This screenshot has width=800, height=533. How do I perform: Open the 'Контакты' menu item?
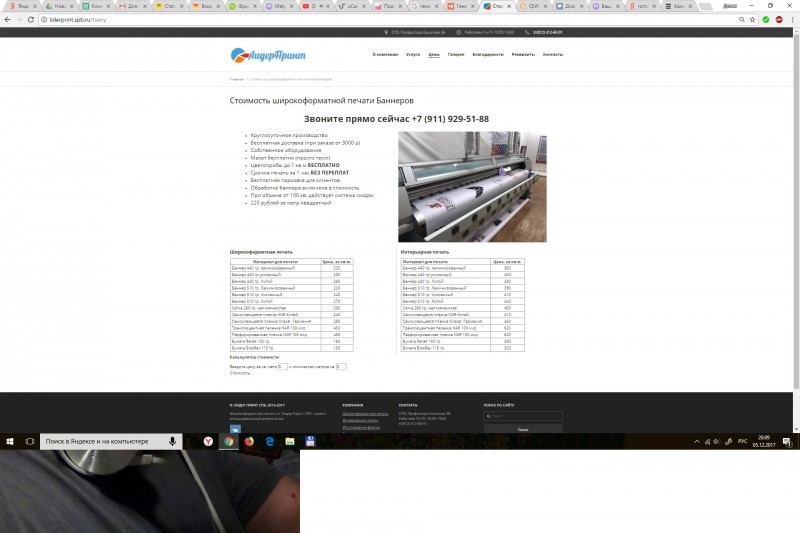(553, 54)
